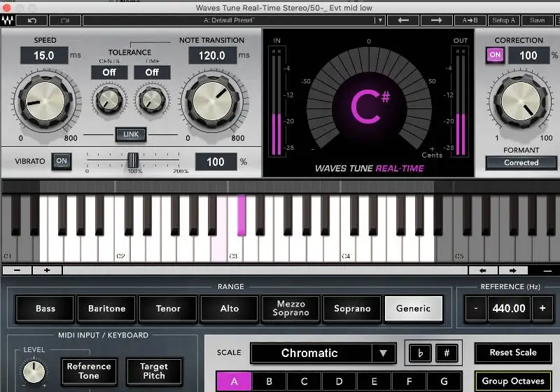Viewport: 560px width, 392px height.
Task: Toggle the Correction ON button
Action: click(x=496, y=55)
